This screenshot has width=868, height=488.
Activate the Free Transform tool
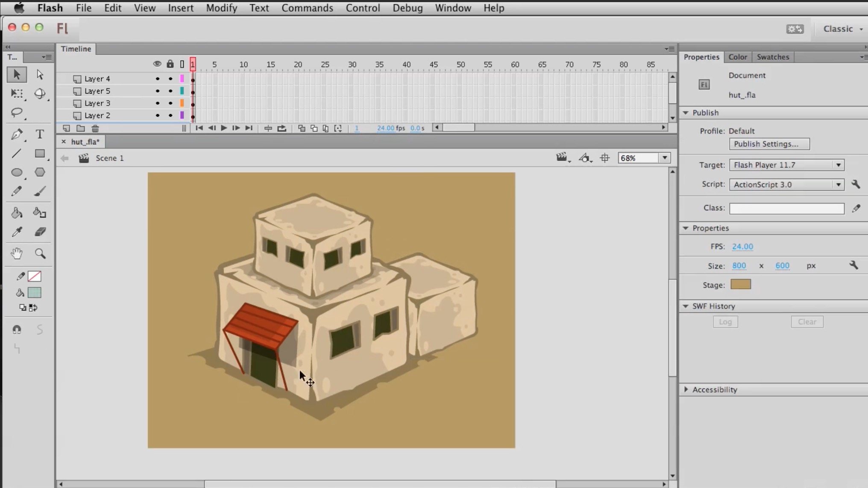pyautogui.click(x=18, y=94)
